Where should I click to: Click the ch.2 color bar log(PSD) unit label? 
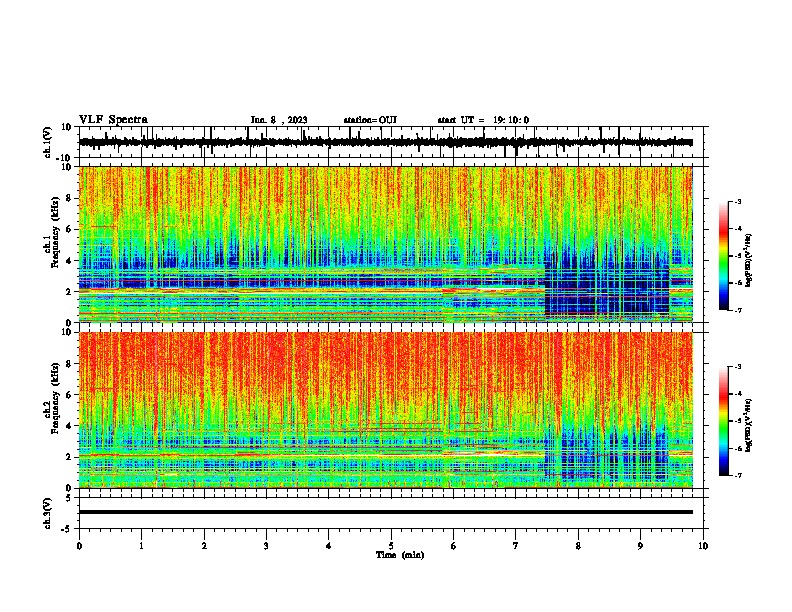tap(749, 425)
